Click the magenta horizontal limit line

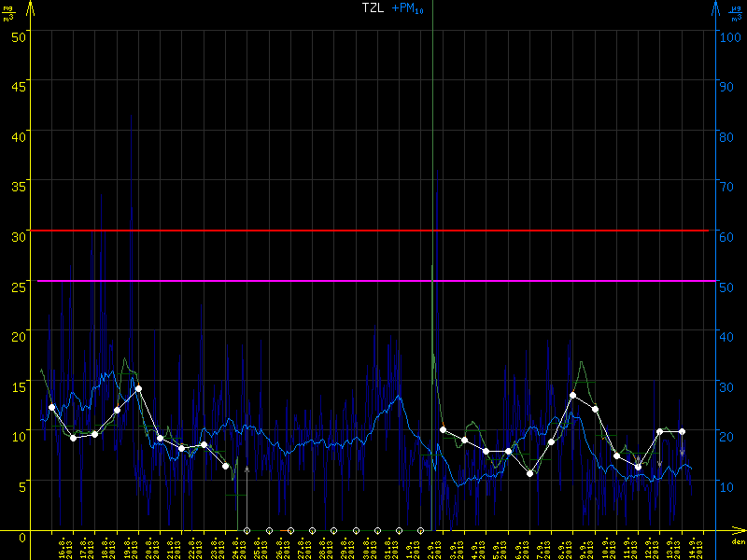(373, 280)
